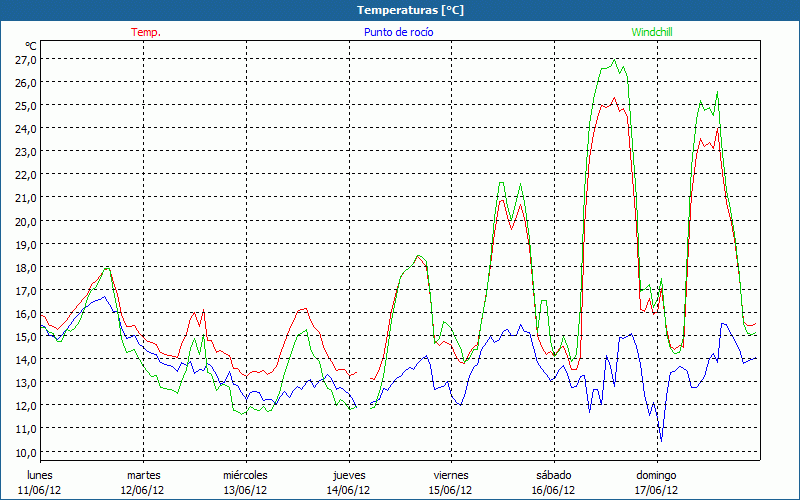Click the lowest blue dew point dip on domingo
Image resolution: width=800 pixels, height=500 pixels.
click(x=660, y=440)
